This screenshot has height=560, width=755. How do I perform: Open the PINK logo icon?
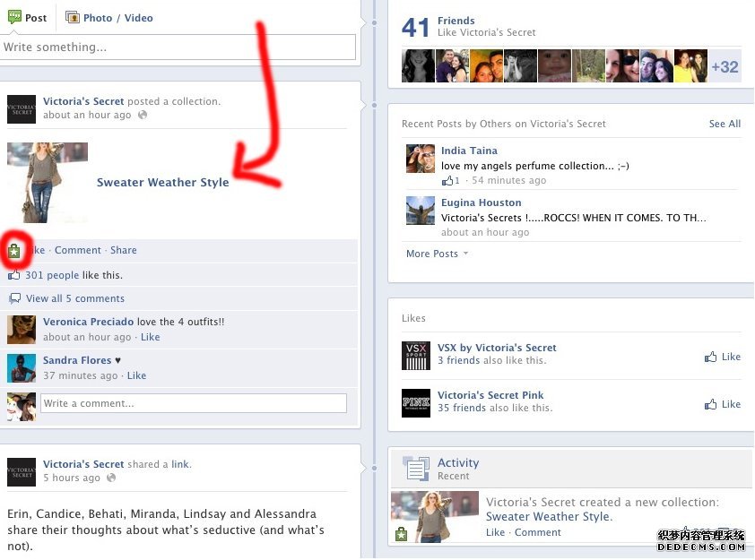(416, 402)
